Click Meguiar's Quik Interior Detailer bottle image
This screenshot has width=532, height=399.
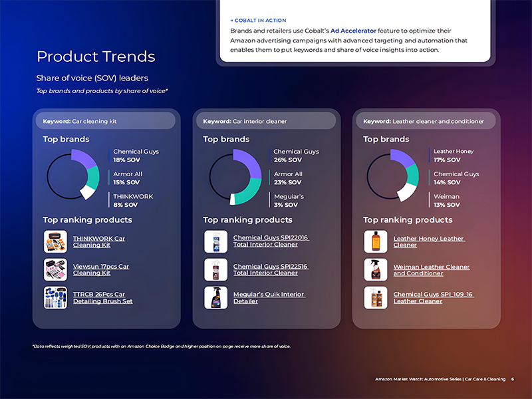(215, 297)
